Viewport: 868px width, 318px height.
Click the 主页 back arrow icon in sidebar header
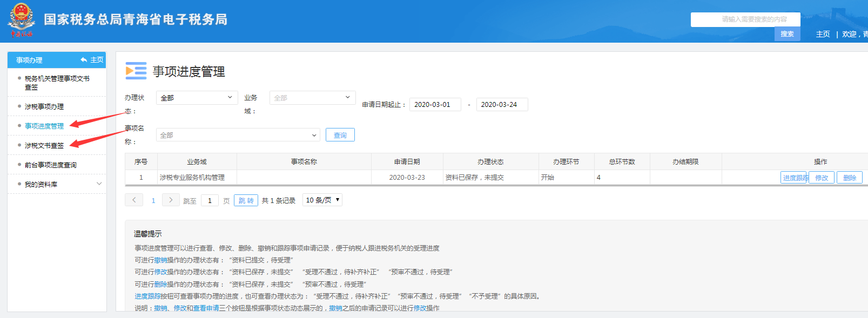[x=84, y=60]
